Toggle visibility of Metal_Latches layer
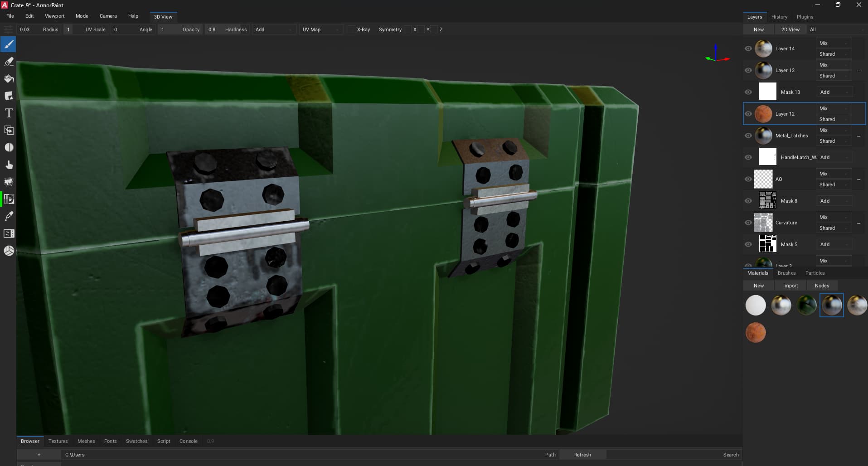The image size is (868, 466). pyautogui.click(x=748, y=136)
